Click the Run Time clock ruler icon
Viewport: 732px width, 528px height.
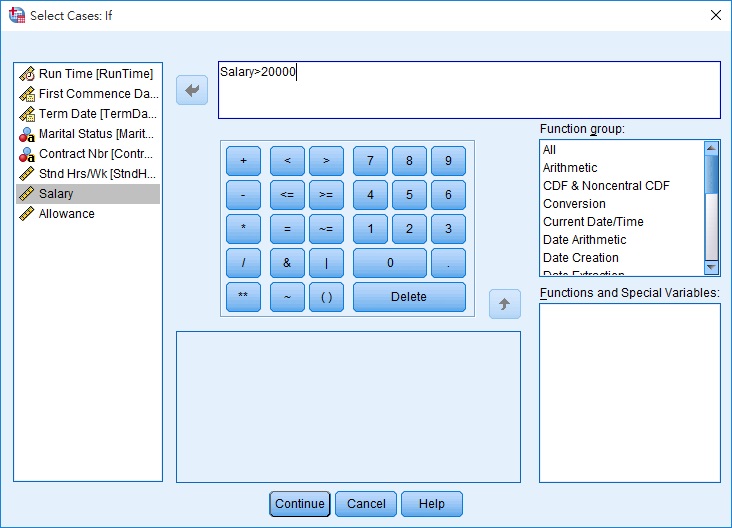(27, 74)
